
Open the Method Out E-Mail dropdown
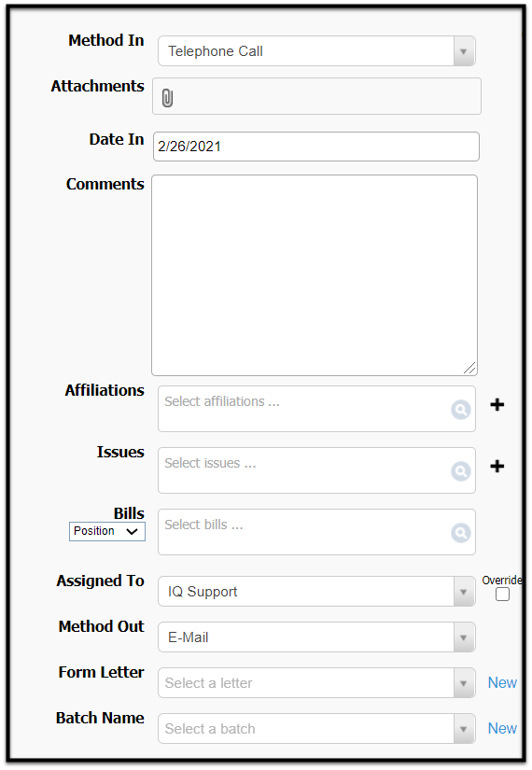[316, 637]
